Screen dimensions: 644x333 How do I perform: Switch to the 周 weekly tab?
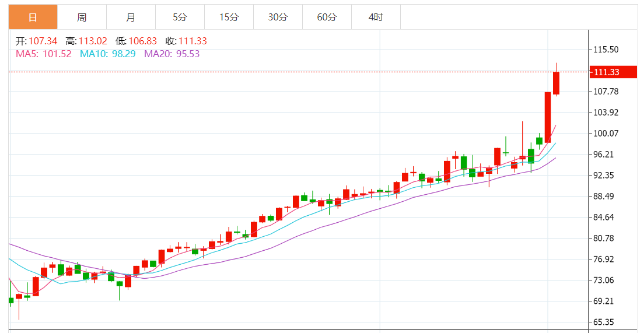click(x=82, y=17)
